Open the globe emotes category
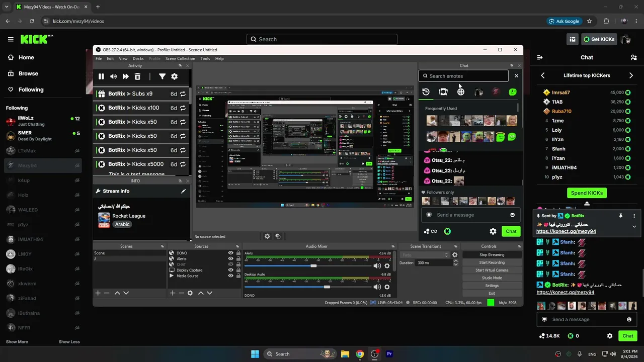 pos(461,92)
